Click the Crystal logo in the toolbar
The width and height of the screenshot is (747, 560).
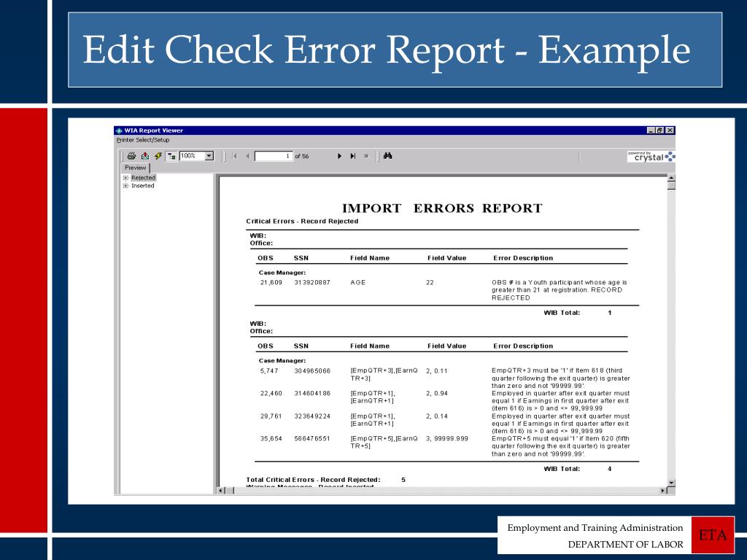click(x=651, y=156)
